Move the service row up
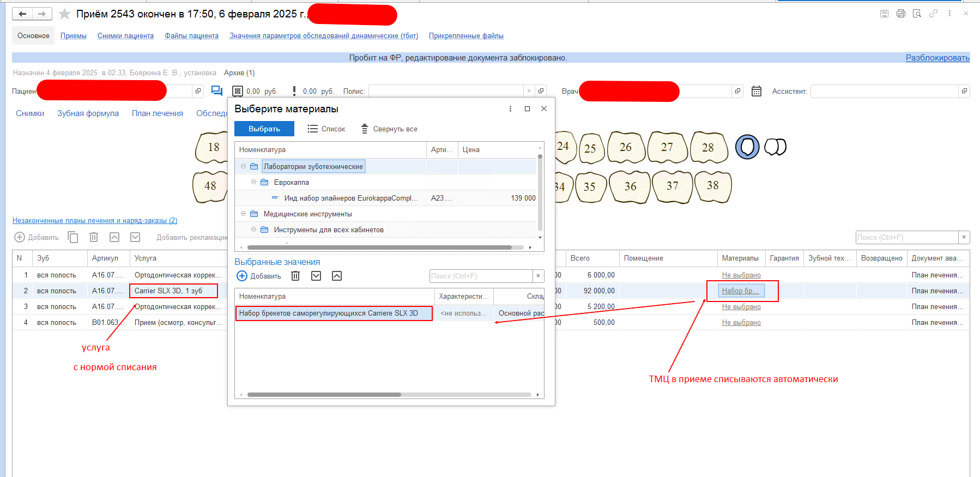The width and height of the screenshot is (980, 477). pyautogui.click(x=114, y=237)
